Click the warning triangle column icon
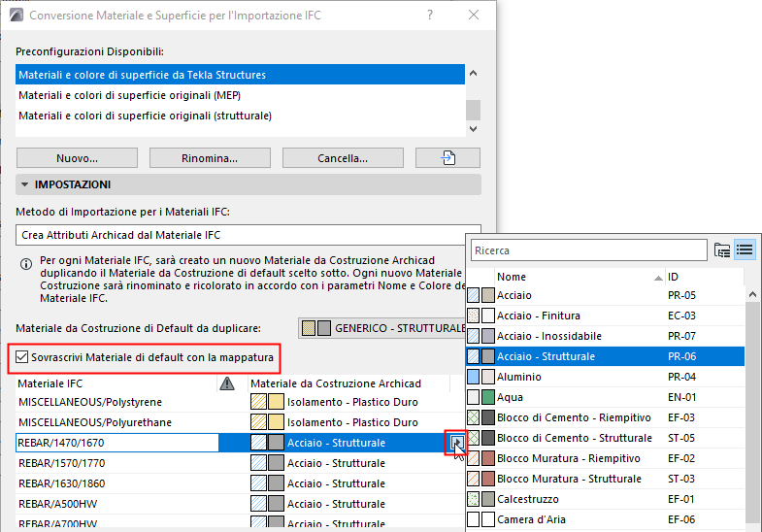This screenshot has height=532, width=762. (x=227, y=383)
